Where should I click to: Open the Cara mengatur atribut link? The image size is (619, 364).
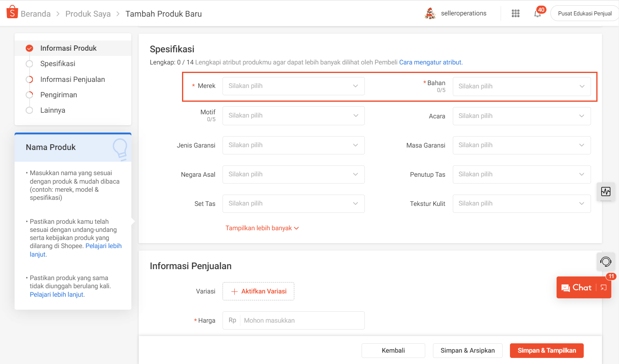[x=430, y=62]
